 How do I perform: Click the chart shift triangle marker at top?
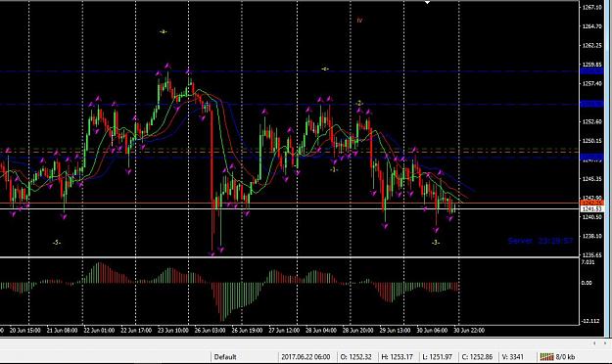427,2
